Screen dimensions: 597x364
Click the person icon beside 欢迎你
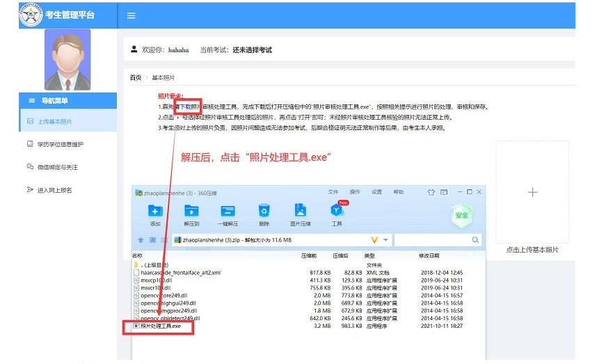134,49
